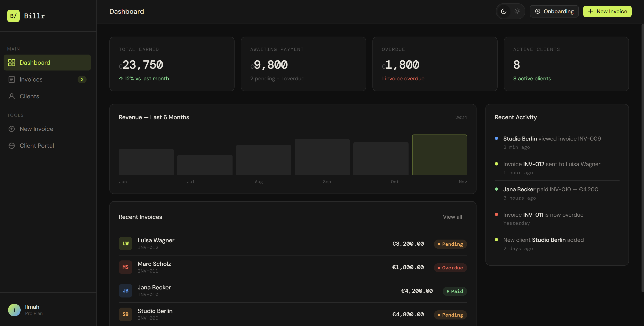The image size is (644, 326).
Task: Click the JB avatar for Jana Becker
Action: [x=126, y=291]
